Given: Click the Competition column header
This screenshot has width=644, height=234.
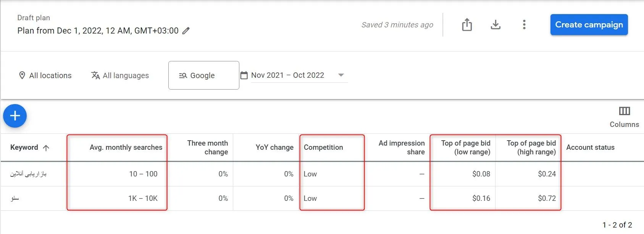Looking at the screenshot, I should click(323, 147).
